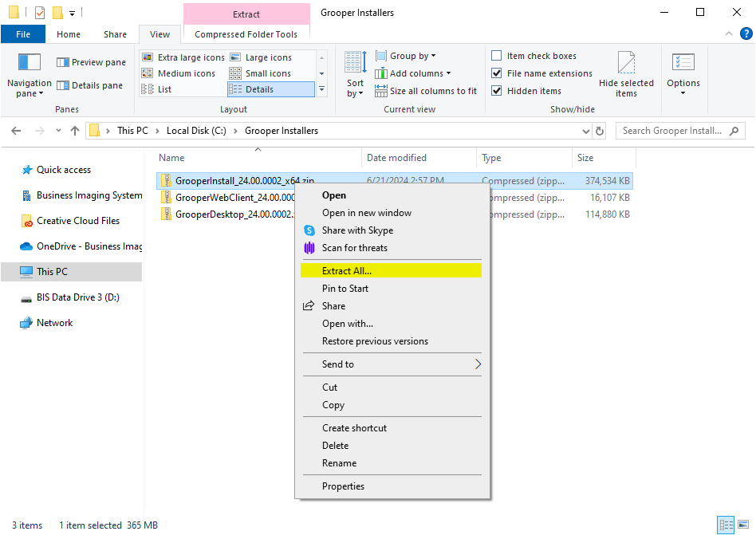756x535 pixels.
Task: Customize Quick Access Toolbar dropdown
Action: [x=73, y=13]
